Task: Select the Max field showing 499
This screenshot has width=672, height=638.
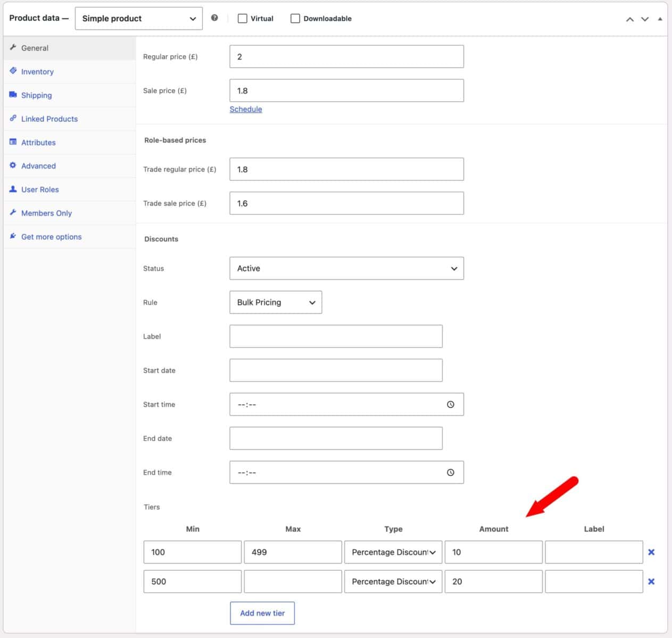Action: pos(293,552)
